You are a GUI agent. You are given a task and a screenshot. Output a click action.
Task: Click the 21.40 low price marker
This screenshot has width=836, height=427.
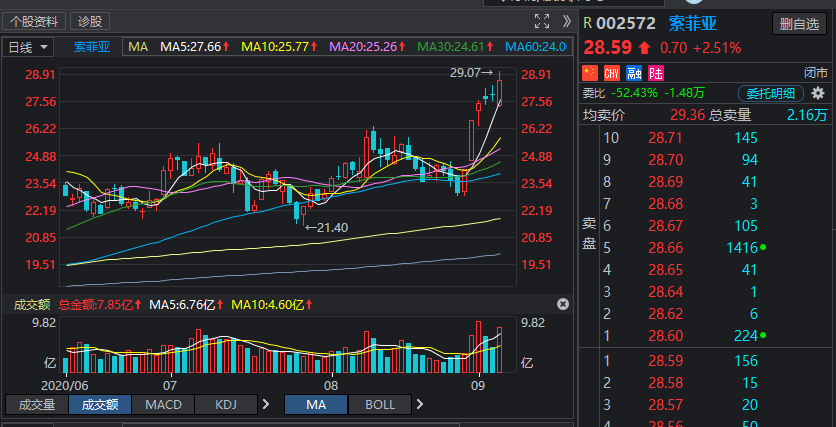pos(327,228)
